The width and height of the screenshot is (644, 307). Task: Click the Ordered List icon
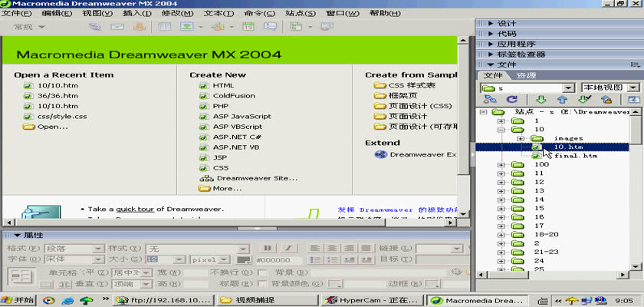pyautogui.click(x=332, y=259)
